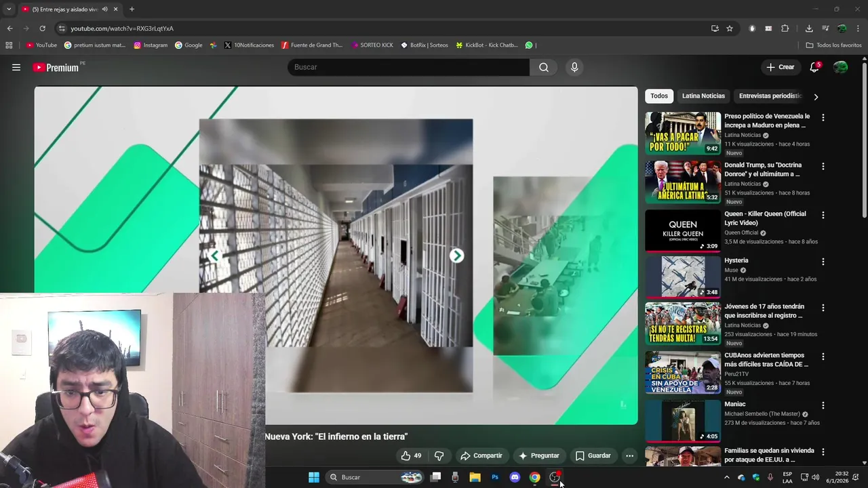
Task: Bookmark this page with the star
Action: point(730,28)
